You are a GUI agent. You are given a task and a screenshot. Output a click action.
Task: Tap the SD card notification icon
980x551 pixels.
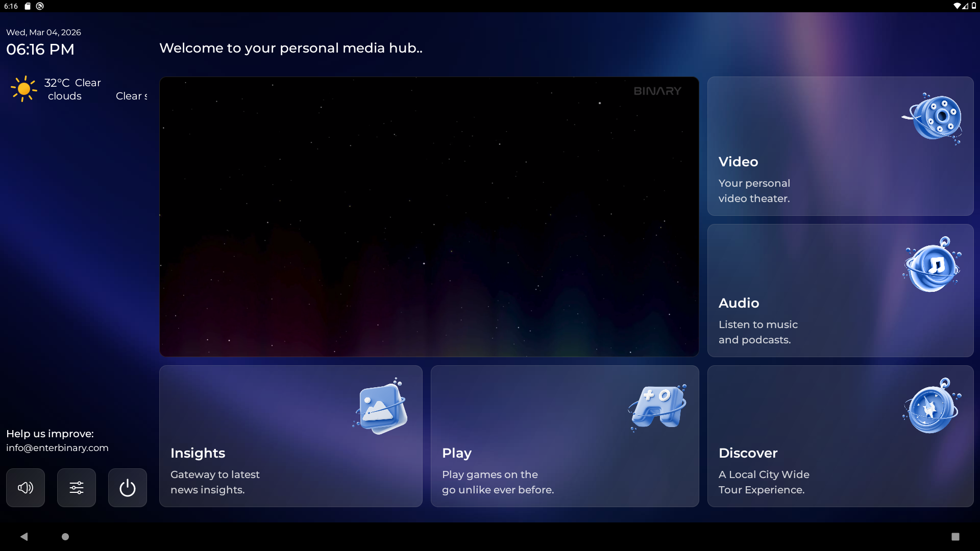pos(28,6)
